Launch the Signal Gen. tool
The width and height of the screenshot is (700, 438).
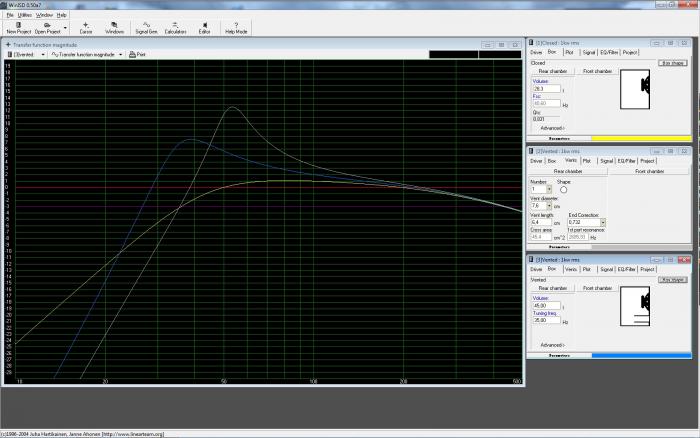145,27
